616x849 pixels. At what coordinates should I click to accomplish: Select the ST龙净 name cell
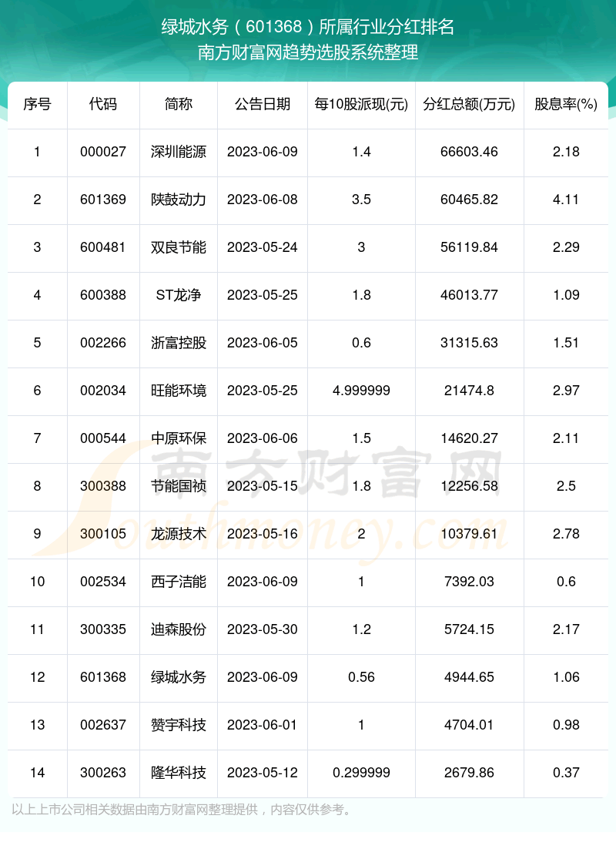179,295
